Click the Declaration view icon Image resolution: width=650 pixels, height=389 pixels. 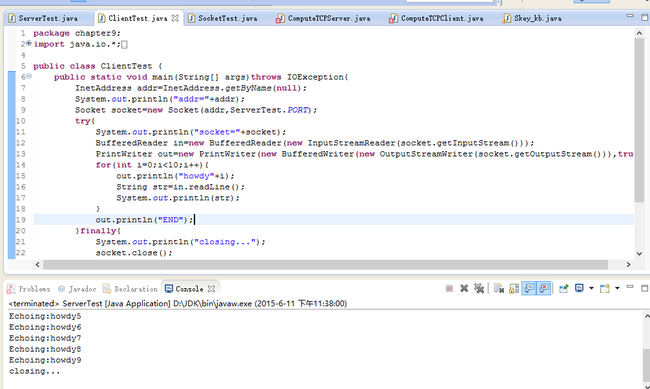tap(107, 289)
